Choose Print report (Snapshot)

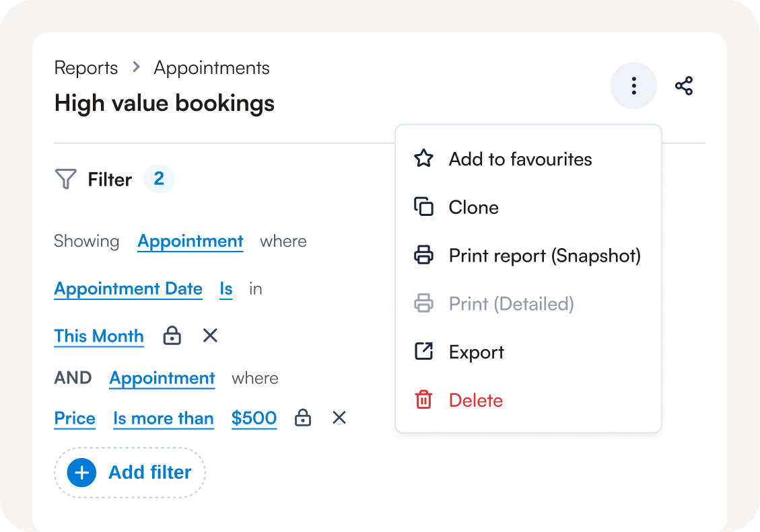[528, 255]
